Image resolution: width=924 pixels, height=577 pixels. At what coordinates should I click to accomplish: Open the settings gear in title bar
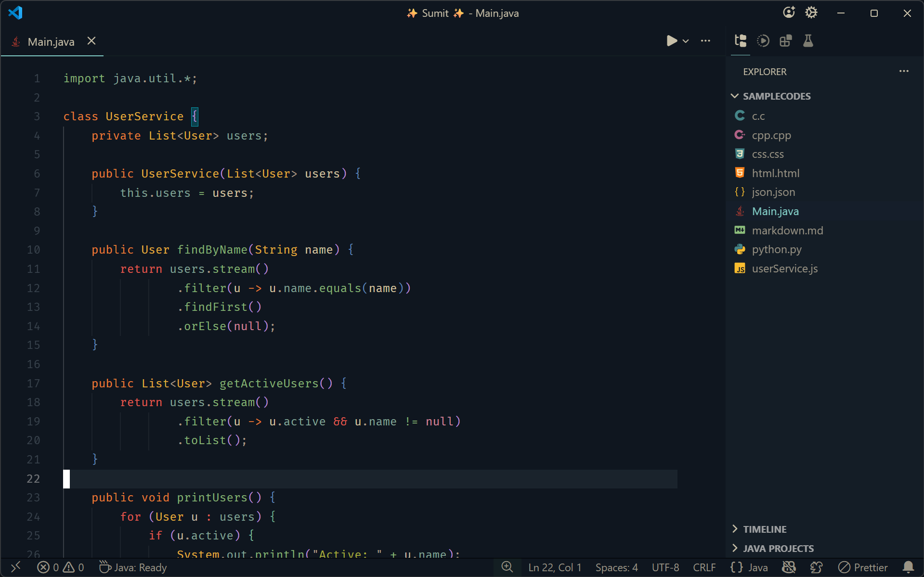pyautogui.click(x=811, y=13)
